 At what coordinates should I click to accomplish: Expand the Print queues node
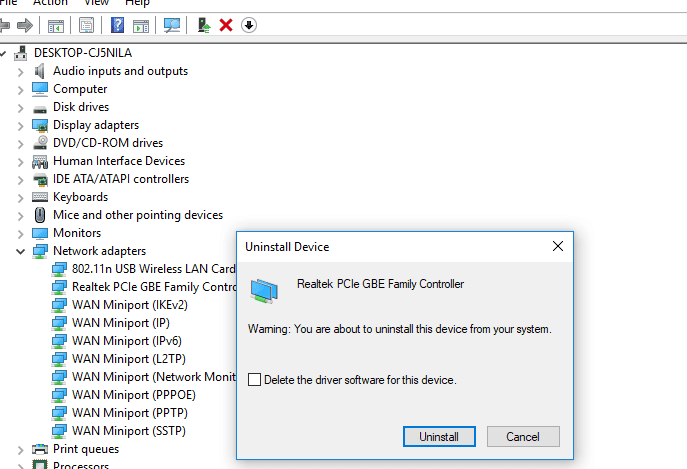tap(21, 449)
